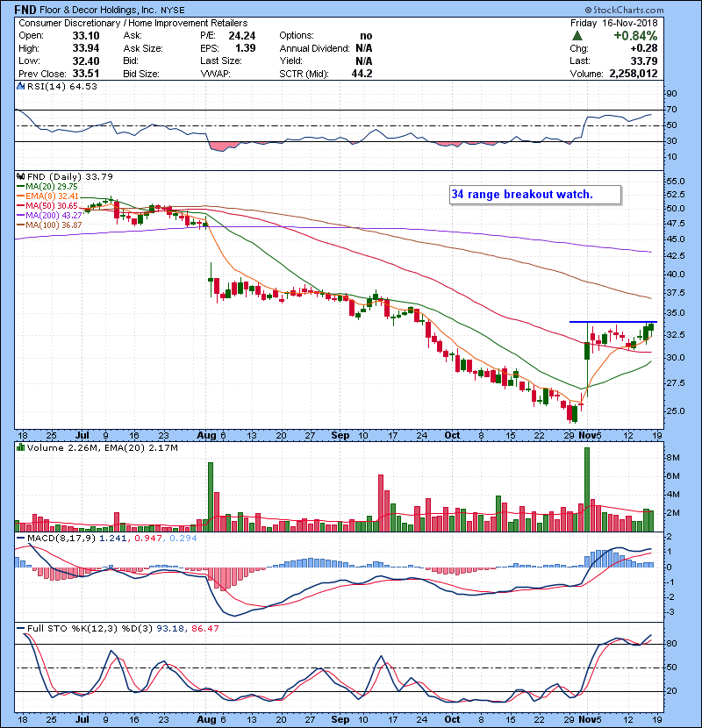Click the date Friday 16-Nov-2018

coord(613,23)
